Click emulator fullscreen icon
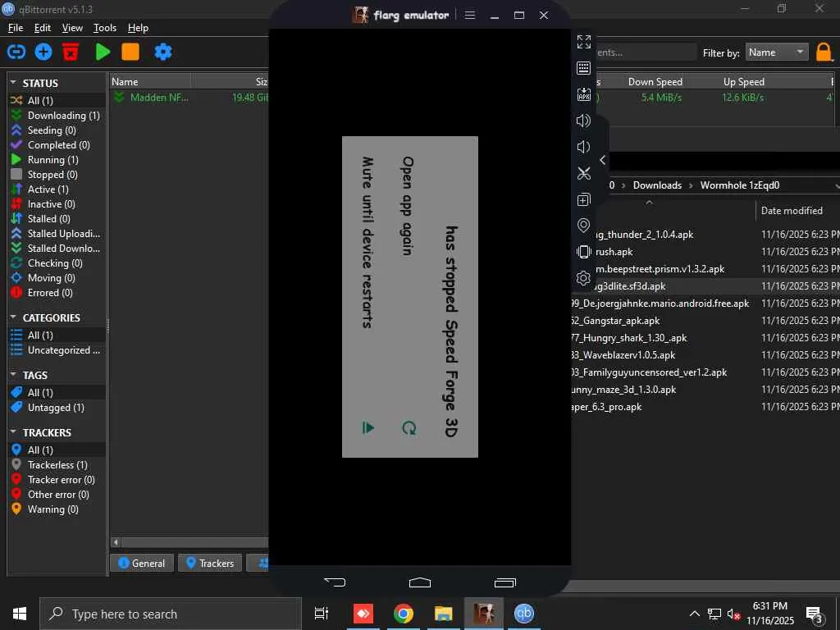840x630 pixels. (583, 41)
